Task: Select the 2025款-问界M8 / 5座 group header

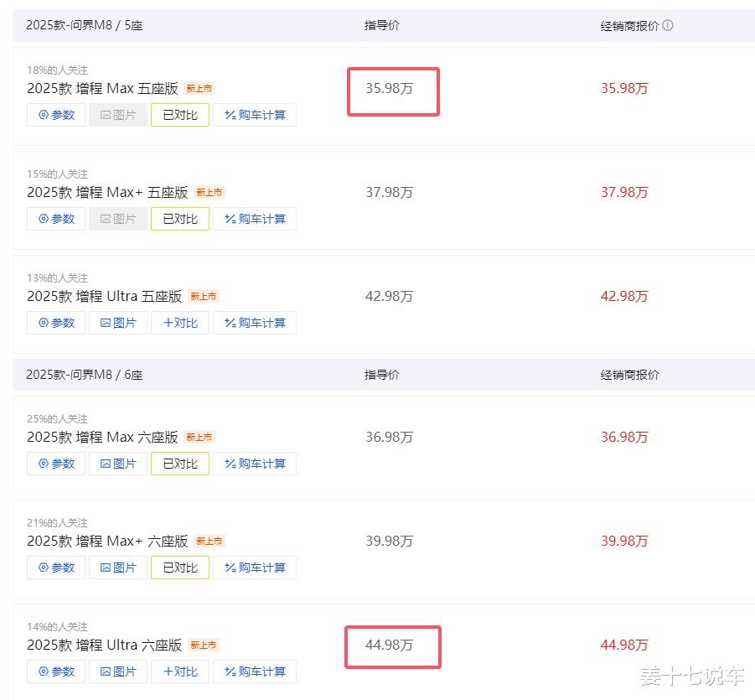Action: click(85, 25)
